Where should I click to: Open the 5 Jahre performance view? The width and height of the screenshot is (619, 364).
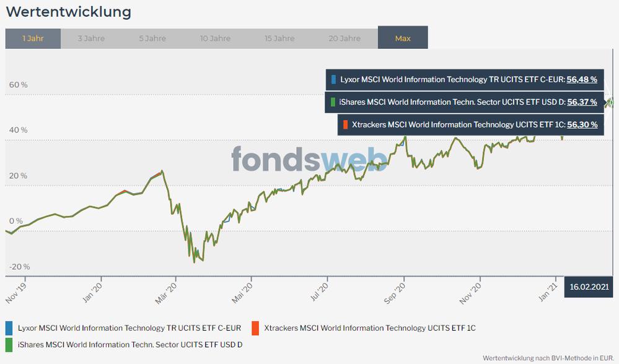152,38
